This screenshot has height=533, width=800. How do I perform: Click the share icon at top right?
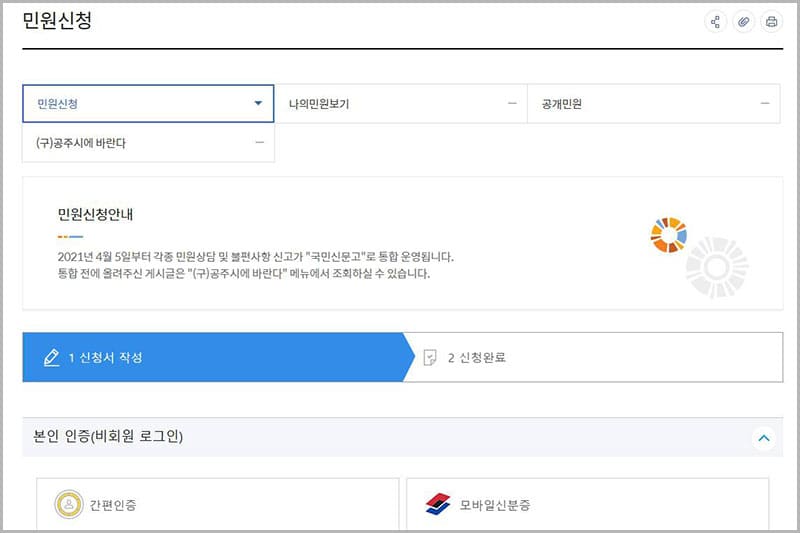(x=715, y=22)
